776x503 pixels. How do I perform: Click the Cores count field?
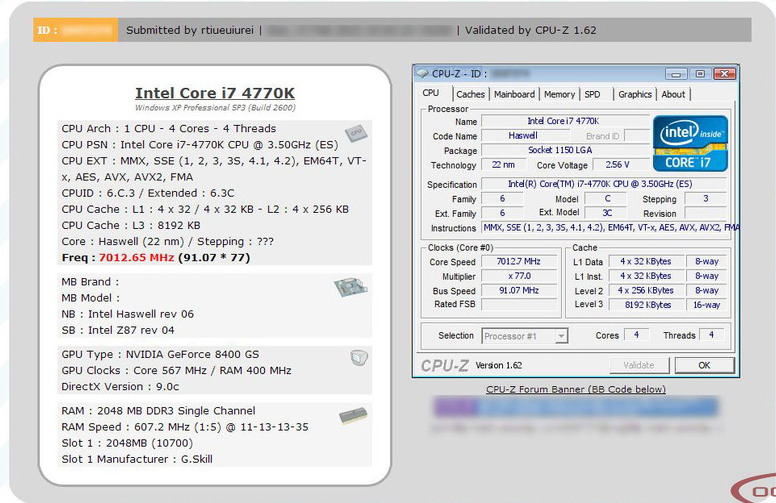tap(636, 335)
